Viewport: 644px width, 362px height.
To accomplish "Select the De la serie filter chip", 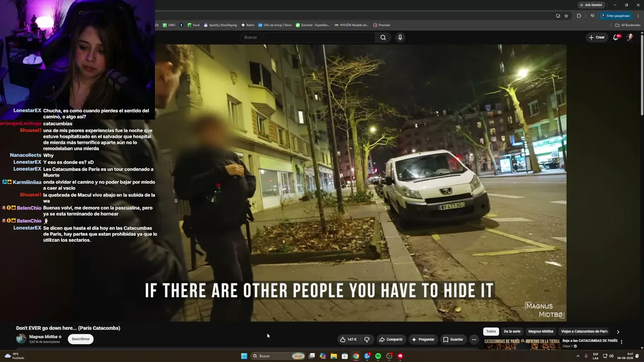I will point(512,331).
